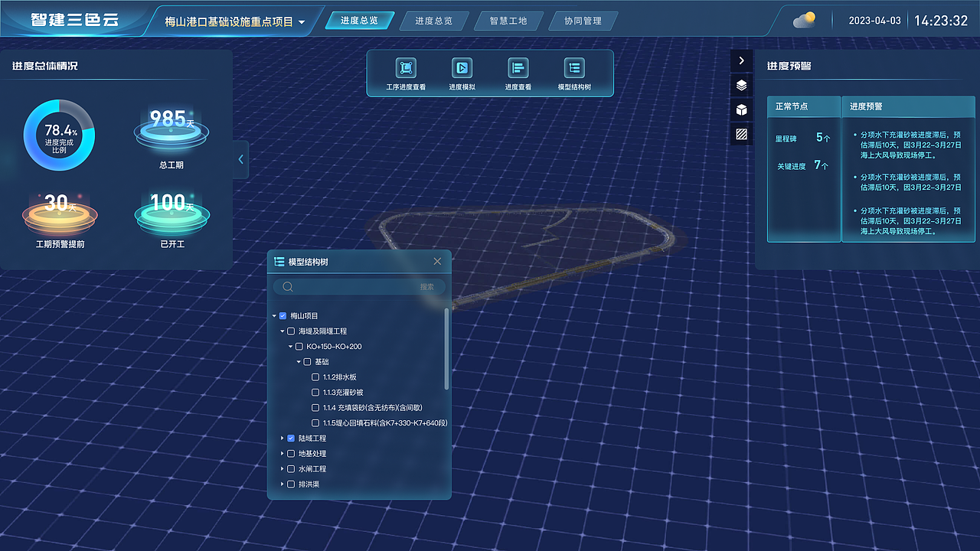
Task: Click the date 2023-04-03
Action: (x=874, y=21)
